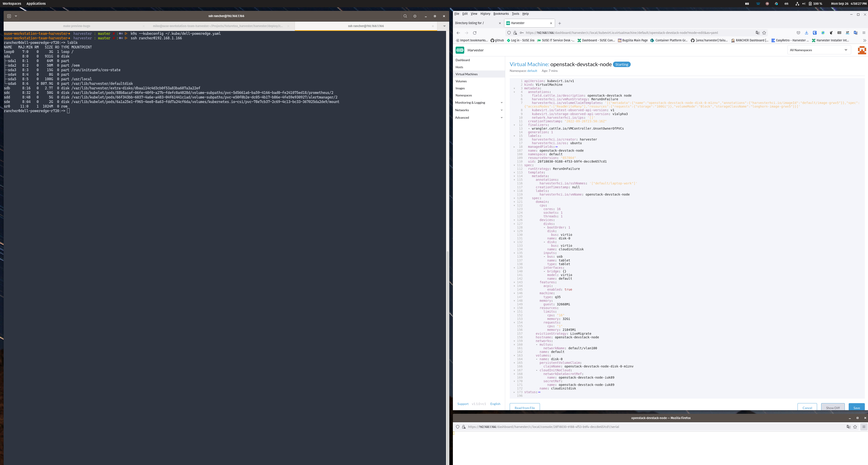Screen dimensions: 868x465
Task: Click the Cancel button in YAML editor
Action: pos(807,407)
